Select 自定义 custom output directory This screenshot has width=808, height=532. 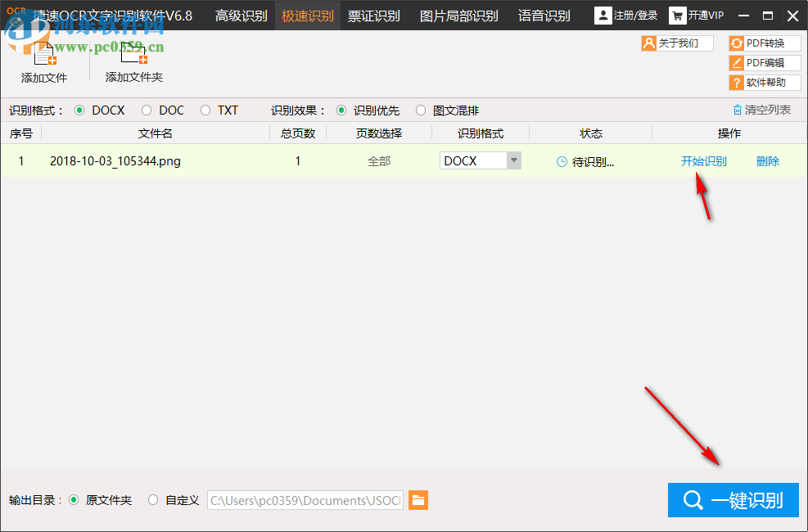click(152, 499)
